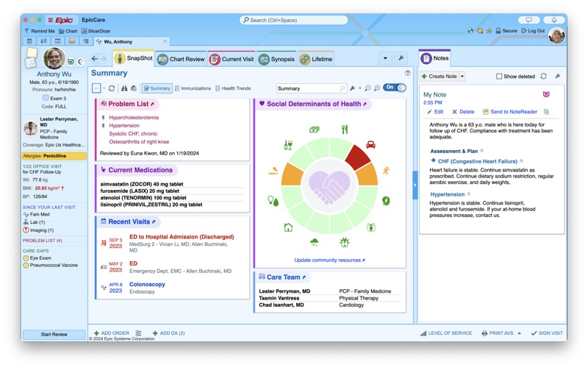Viewport: 588px width, 368px height.
Task: Click the fork and knife food icon
Action: (x=345, y=130)
